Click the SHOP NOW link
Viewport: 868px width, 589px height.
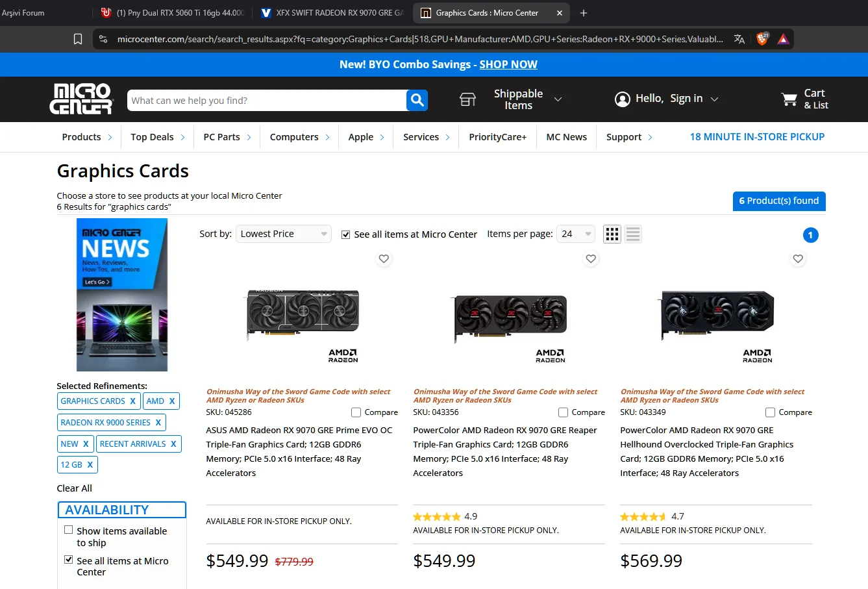click(508, 64)
